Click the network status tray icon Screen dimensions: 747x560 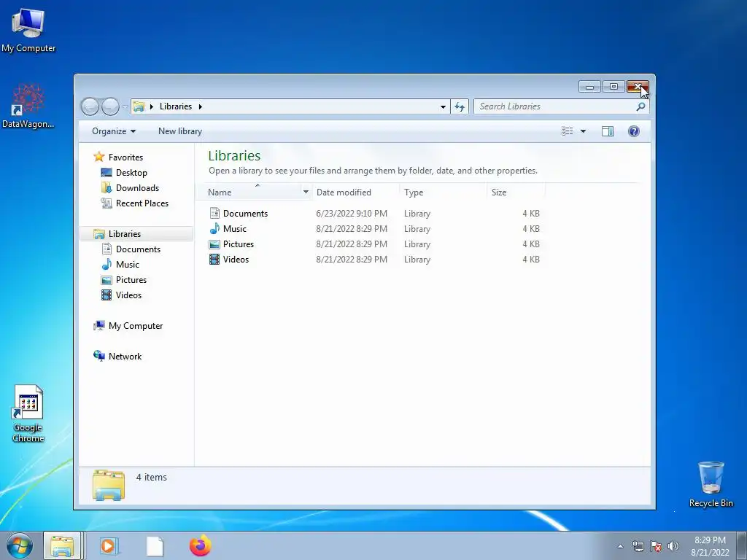(638, 546)
